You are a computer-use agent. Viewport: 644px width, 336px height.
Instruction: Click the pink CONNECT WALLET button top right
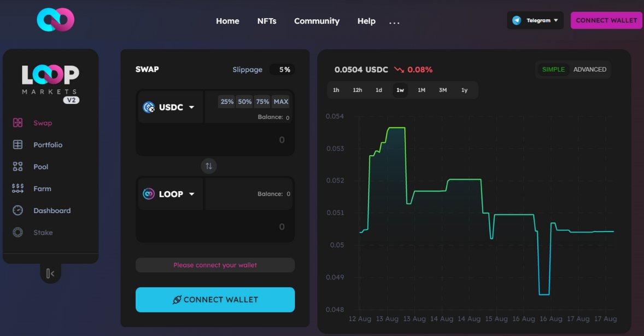606,20
